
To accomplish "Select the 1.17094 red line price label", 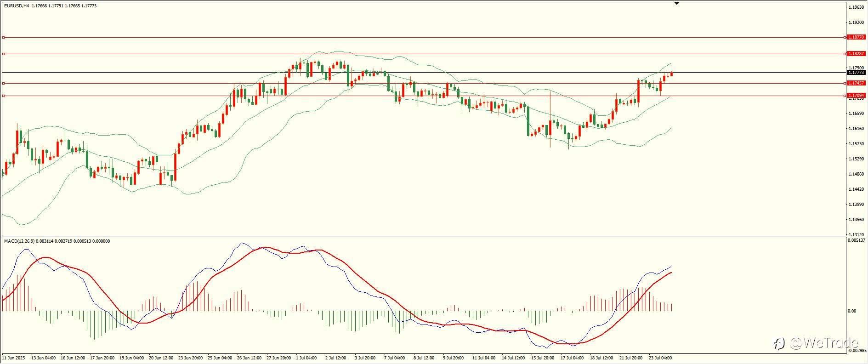I will [856, 96].
